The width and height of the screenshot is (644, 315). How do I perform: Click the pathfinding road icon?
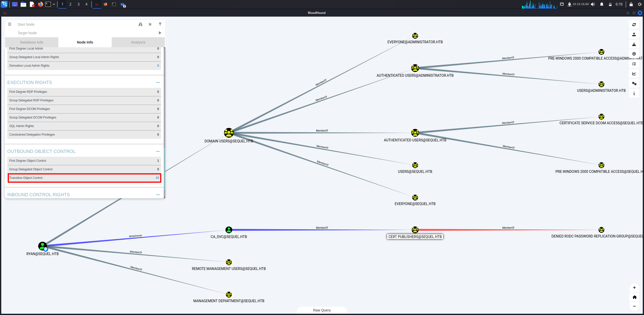[x=140, y=24]
